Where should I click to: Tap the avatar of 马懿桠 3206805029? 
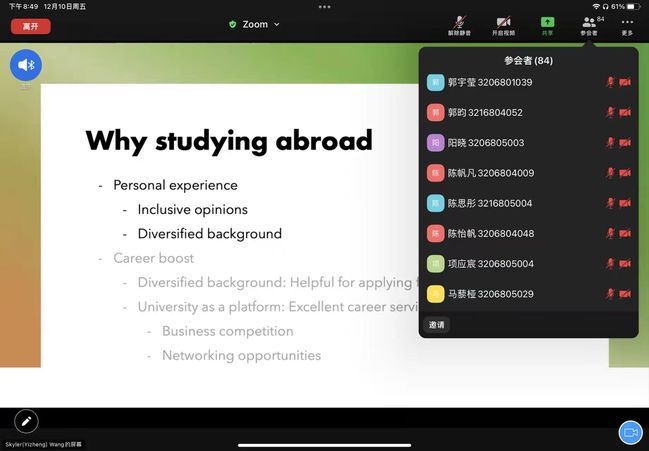click(435, 294)
